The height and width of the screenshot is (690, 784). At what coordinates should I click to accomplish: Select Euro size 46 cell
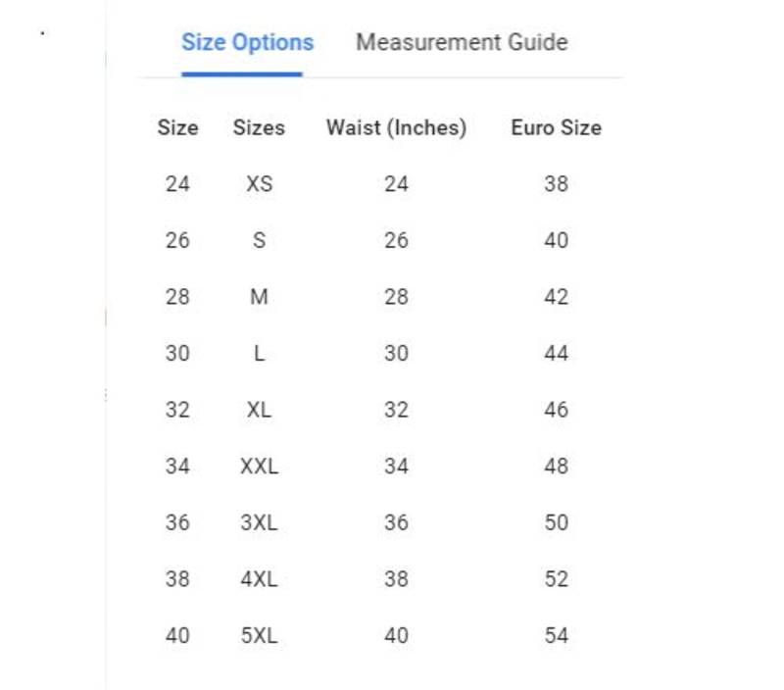click(556, 410)
